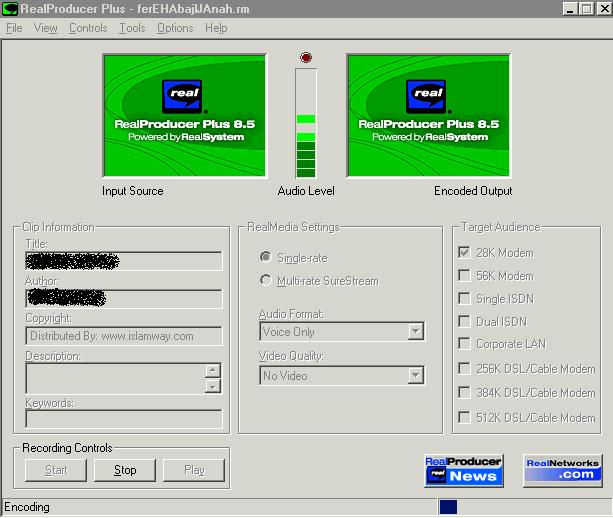Click the Play button
The image size is (613, 518).
click(194, 470)
